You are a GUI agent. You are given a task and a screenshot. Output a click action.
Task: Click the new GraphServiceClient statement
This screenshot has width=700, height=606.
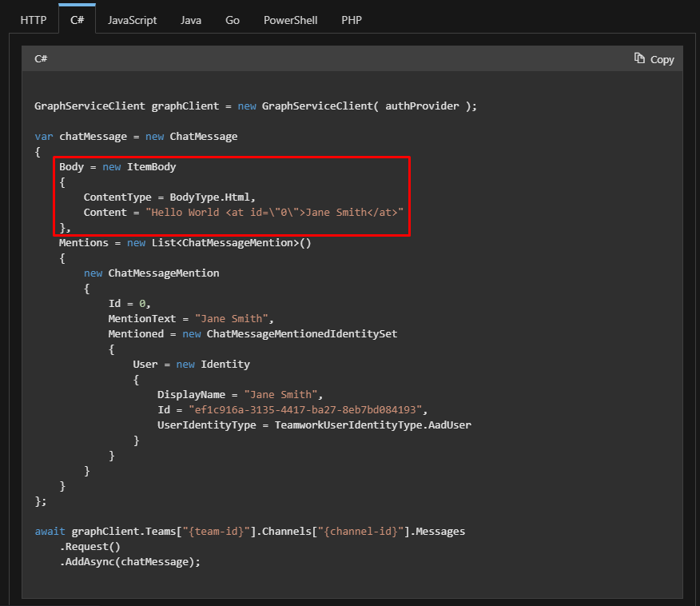coord(314,106)
